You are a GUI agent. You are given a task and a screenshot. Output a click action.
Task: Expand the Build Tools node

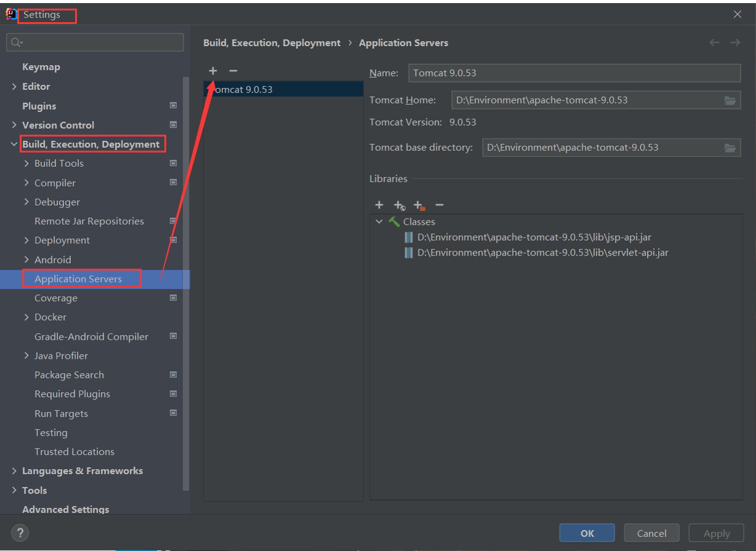tap(26, 163)
